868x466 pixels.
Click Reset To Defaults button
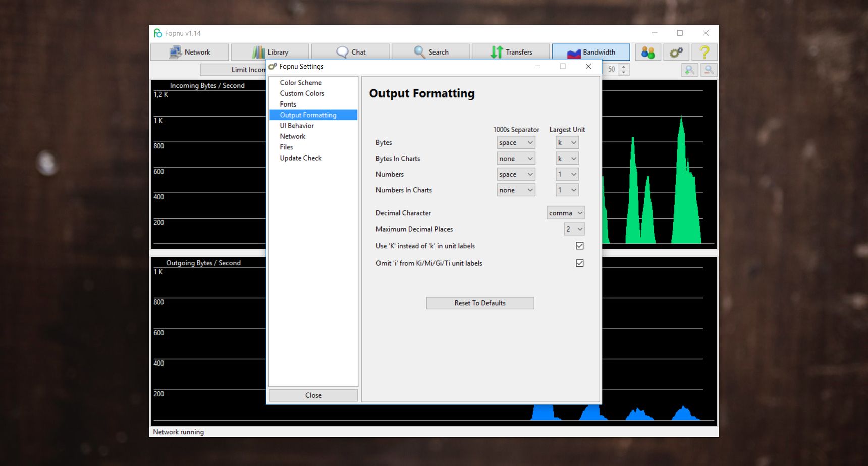point(480,303)
